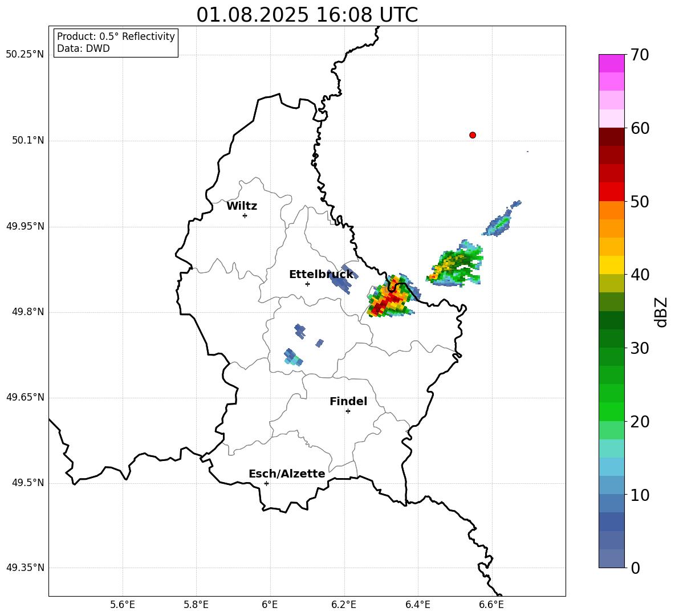Click the 5.8°E longitude label
Screen dimensions: 675x616
196,605
